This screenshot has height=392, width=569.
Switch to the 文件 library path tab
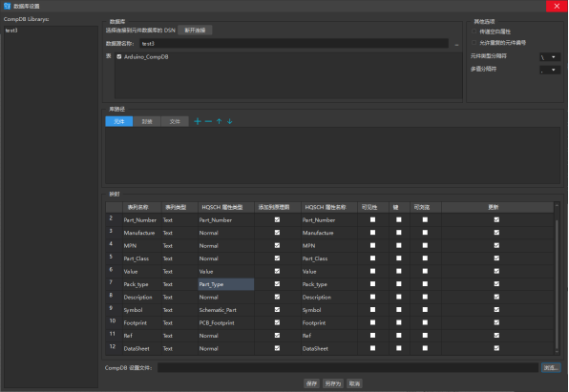[x=175, y=121]
